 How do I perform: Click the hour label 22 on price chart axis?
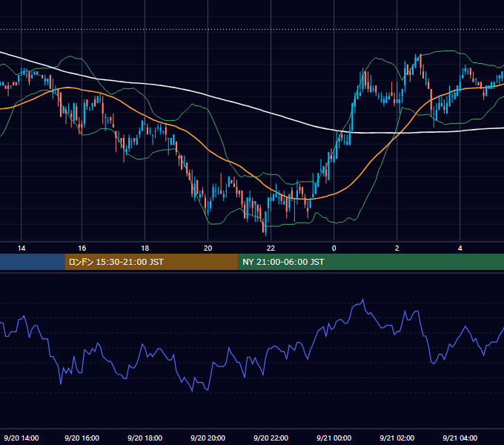pyautogui.click(x=271, y=248)
